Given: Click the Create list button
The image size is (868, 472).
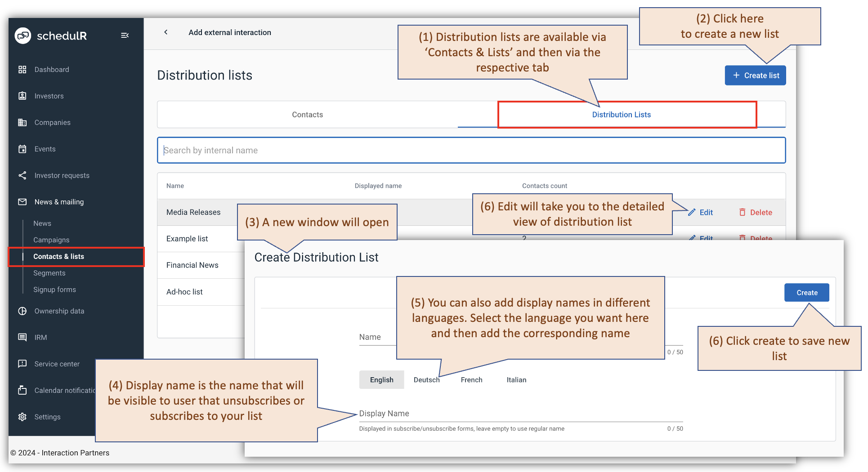Looking at the screenshot, I should pos(755,75).
